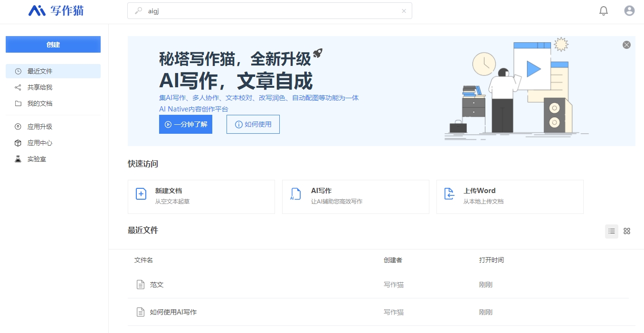Click the AI Native内容创作平台 banner text
The height and width of the screenshot is (333, 644).
pyautogui.click(x=194, y=109)
